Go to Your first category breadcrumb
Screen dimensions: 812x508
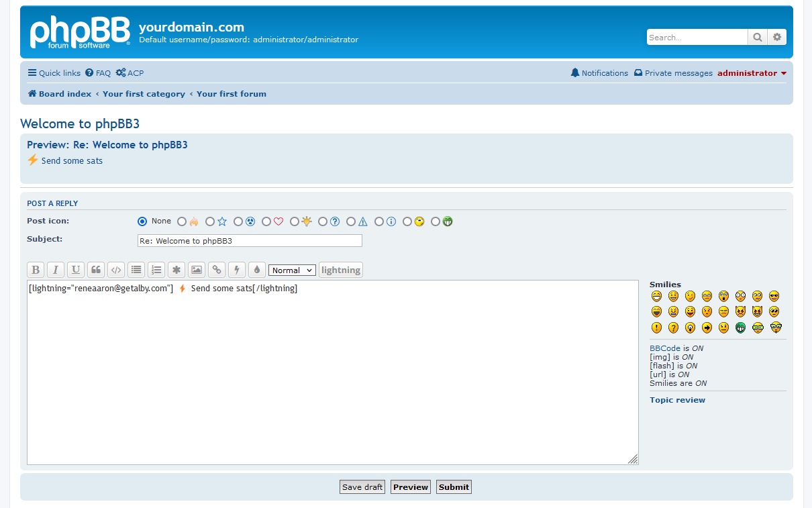[144, 94]
